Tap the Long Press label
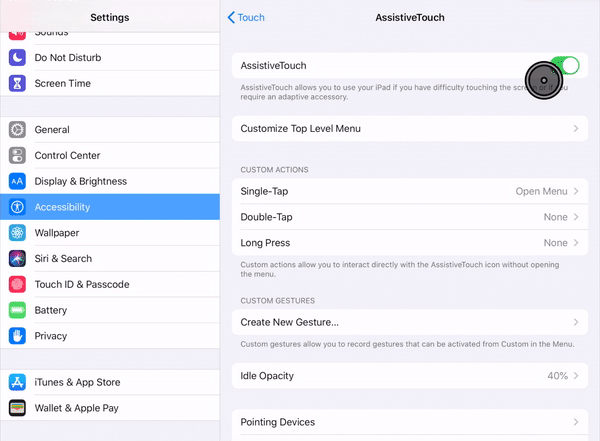 tap(265, 243)
